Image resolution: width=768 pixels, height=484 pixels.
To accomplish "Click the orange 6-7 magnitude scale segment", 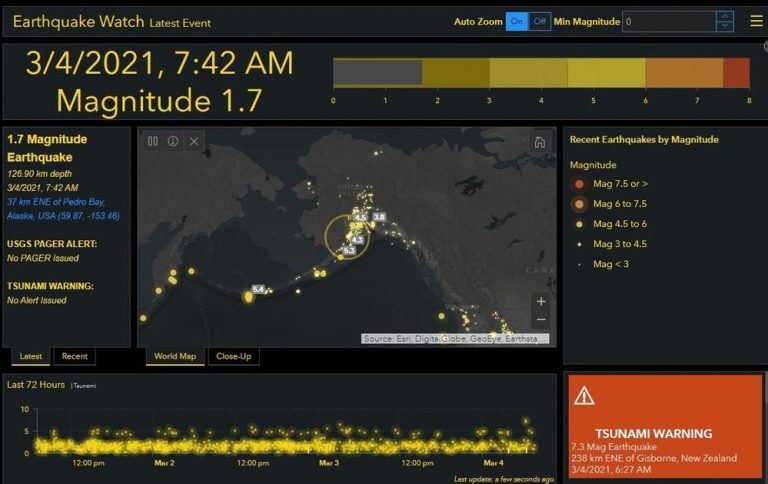I will [x=684, y=73].
